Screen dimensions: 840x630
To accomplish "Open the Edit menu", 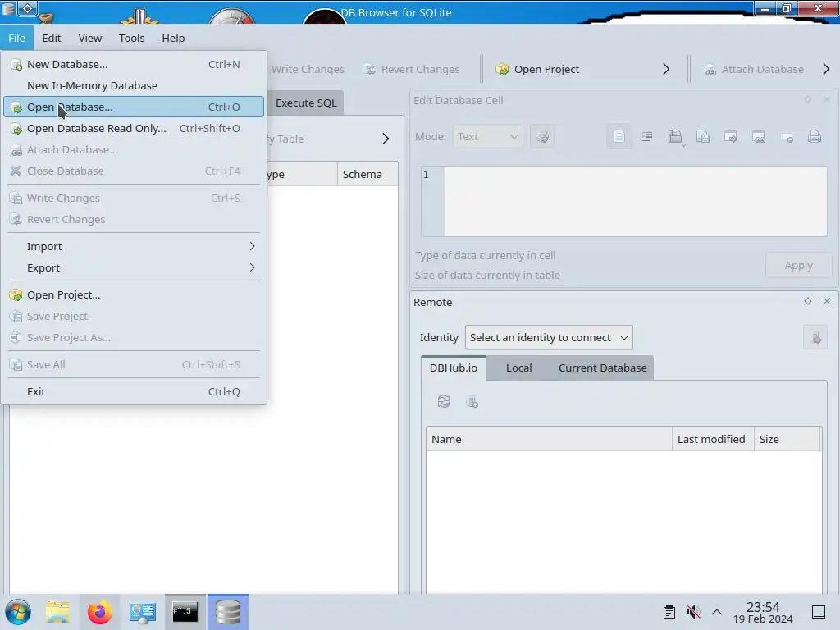I will click(x=52, y=38).
